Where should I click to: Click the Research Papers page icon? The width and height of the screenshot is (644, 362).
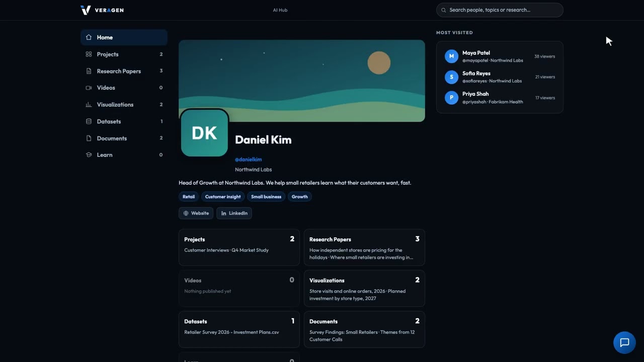(89, 71)
